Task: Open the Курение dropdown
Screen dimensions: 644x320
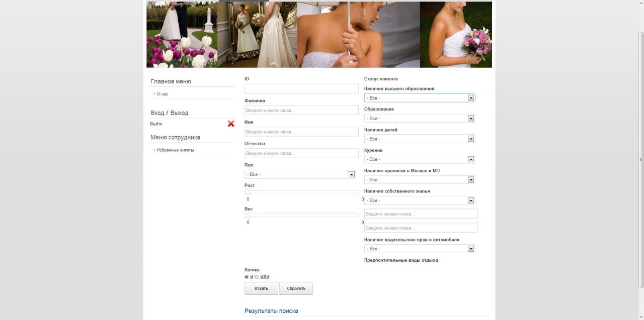Action: point(419,159)
